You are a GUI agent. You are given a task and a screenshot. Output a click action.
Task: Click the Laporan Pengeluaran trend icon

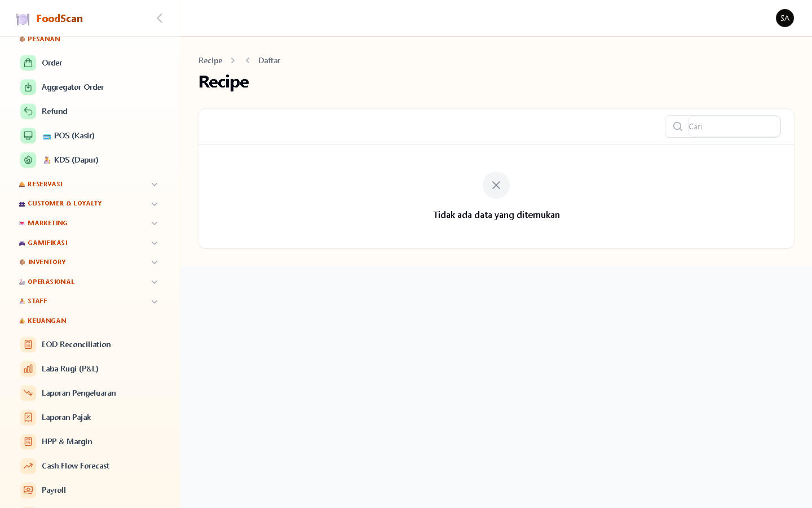click(28, 393)
